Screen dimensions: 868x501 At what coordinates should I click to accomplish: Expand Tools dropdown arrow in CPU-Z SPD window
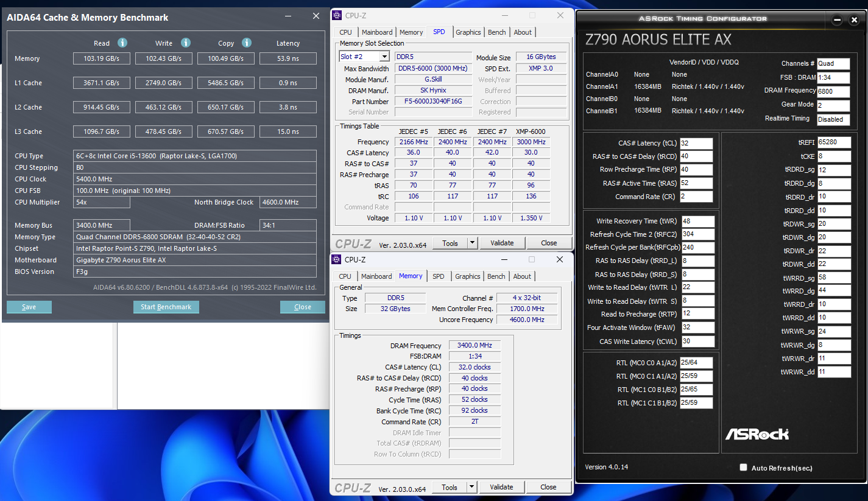(472, 243)
